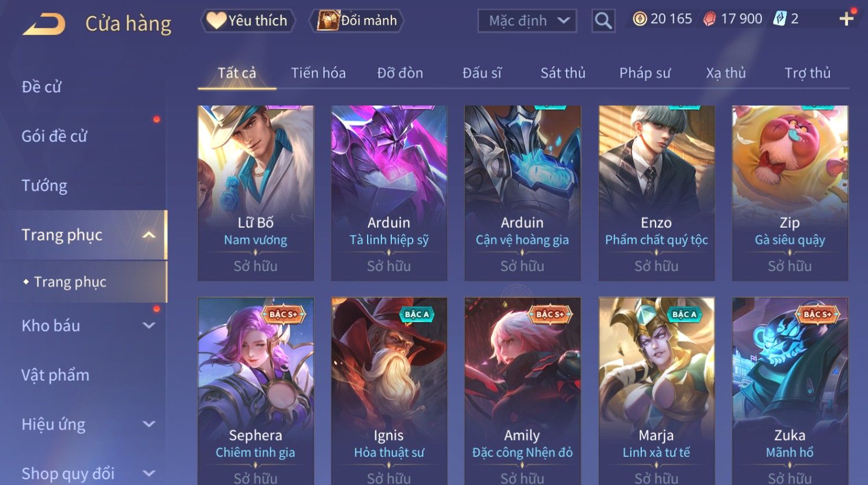Switch to the Pháp sư tab

[645, 73]
